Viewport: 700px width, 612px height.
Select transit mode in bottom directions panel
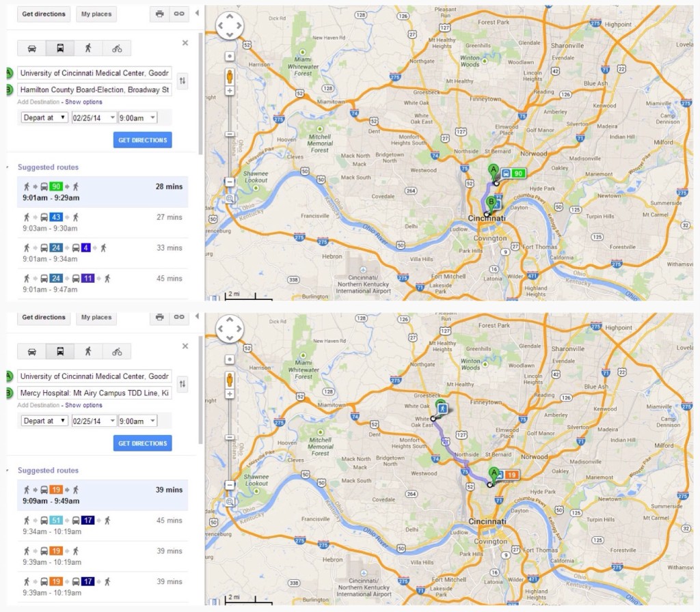tap(60, 352)
